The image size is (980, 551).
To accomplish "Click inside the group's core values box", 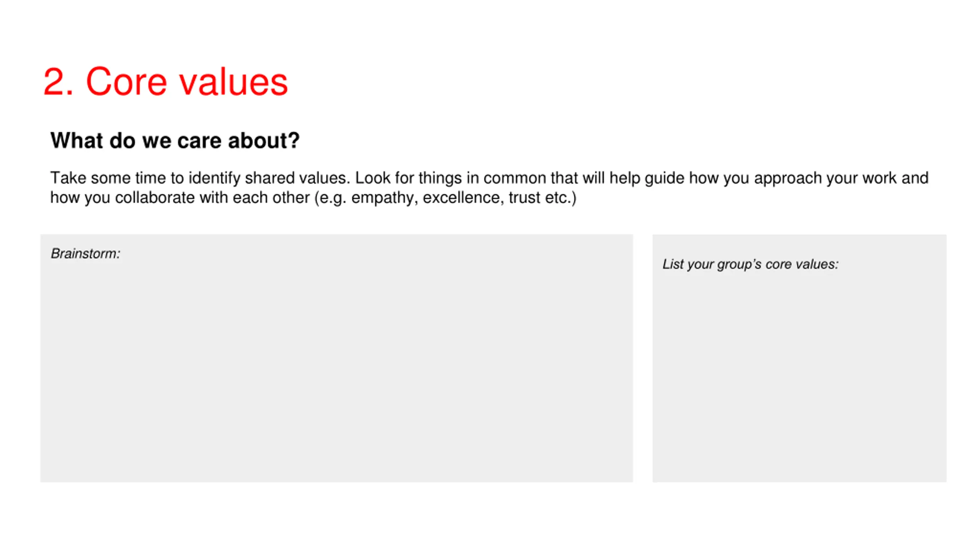I will [799, 375].
